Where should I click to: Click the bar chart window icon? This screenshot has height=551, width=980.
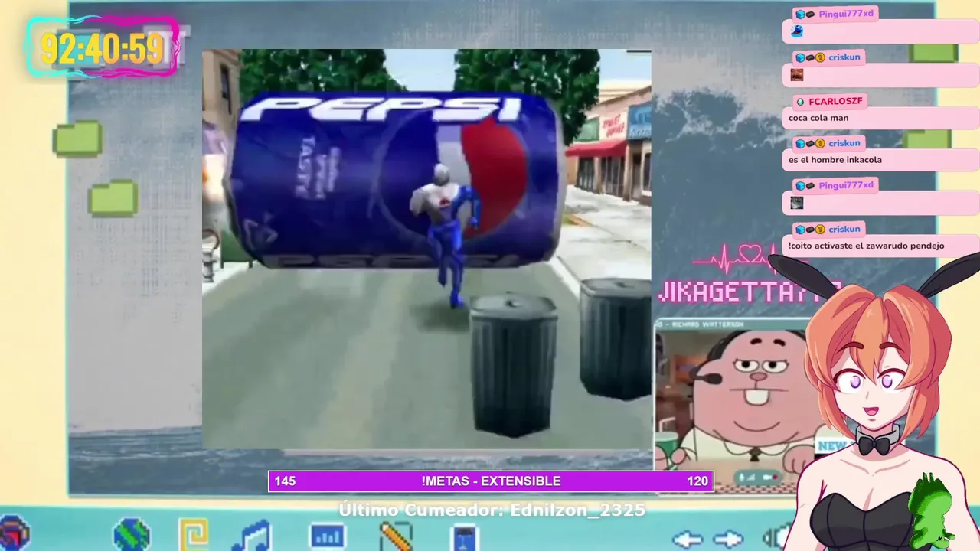coord(327,536)
